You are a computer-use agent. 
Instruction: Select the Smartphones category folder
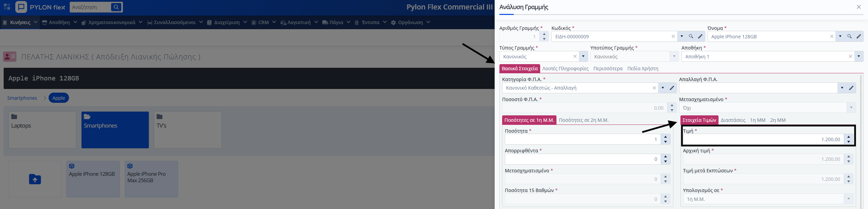point(115,130)
